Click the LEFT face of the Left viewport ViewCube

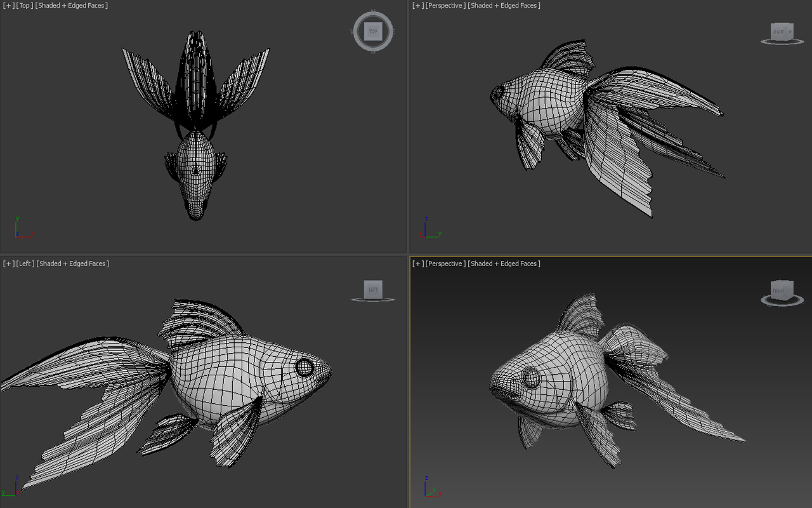[372, 290]
